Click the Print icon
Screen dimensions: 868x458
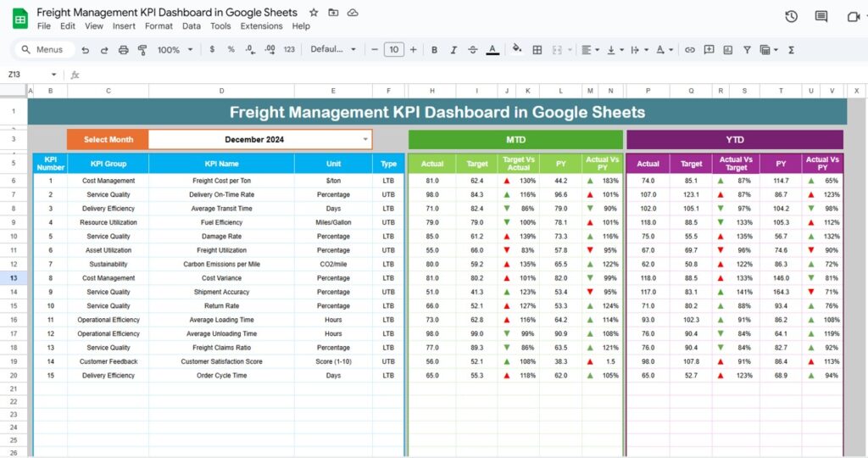[124, 50]
